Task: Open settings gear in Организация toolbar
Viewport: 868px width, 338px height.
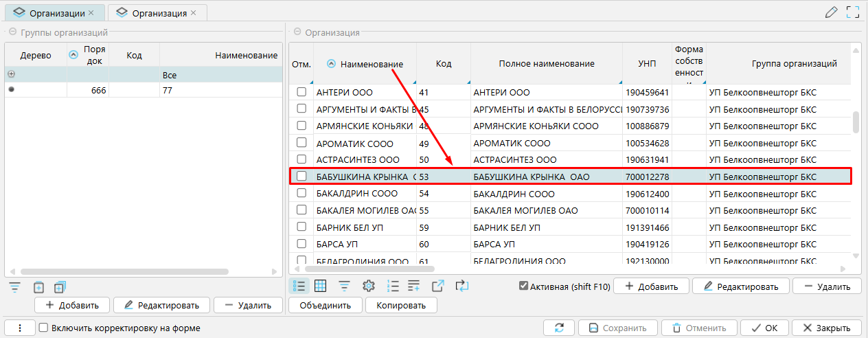Action: click(x=368, y=286)
